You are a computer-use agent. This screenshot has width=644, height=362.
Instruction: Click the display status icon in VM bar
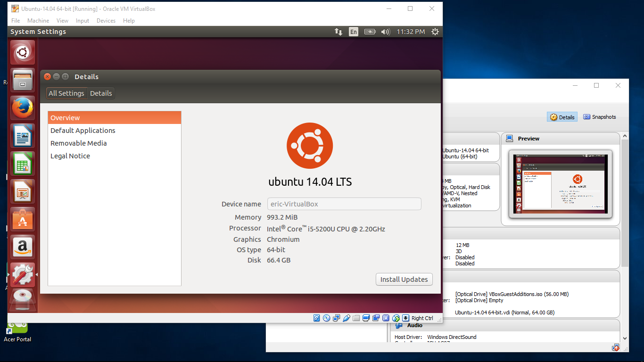coord(366,318)
